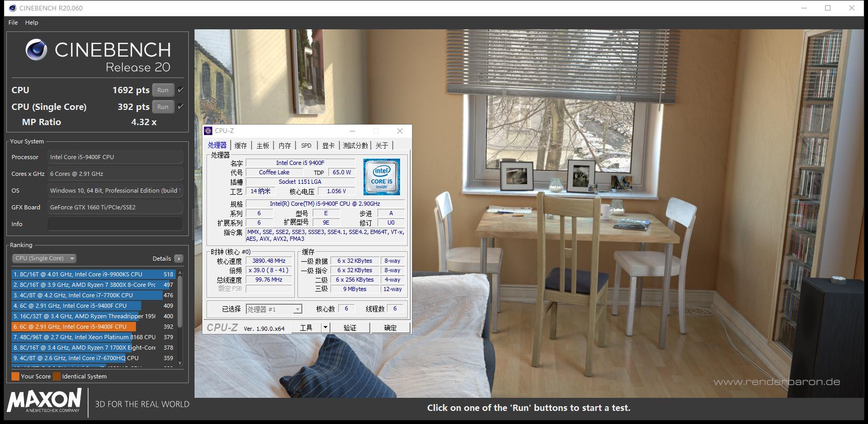Viewport: 868px width, 424px height.
Task: Click the MP Ratio value 4.32 x
Action: [144, 122]
